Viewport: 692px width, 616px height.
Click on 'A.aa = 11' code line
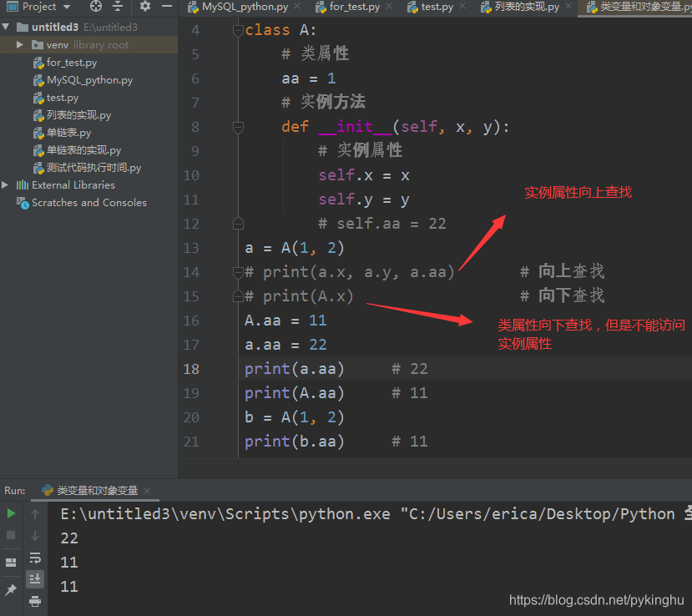tap(285, 321)
